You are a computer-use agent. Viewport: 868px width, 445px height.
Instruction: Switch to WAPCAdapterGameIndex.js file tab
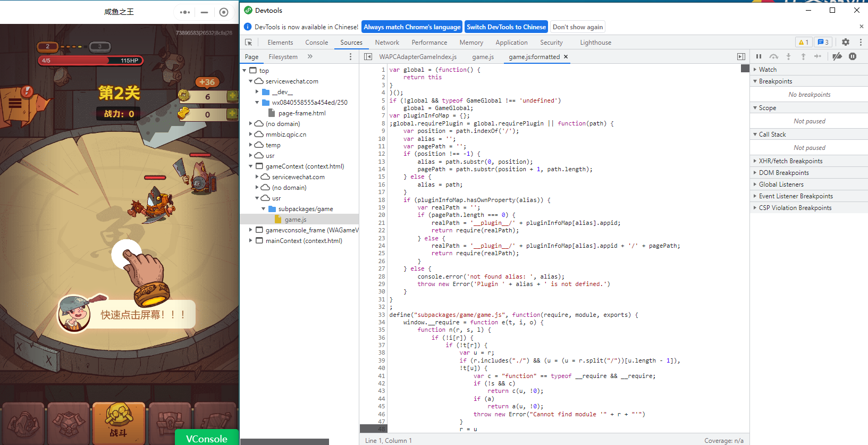click(418, 57)
